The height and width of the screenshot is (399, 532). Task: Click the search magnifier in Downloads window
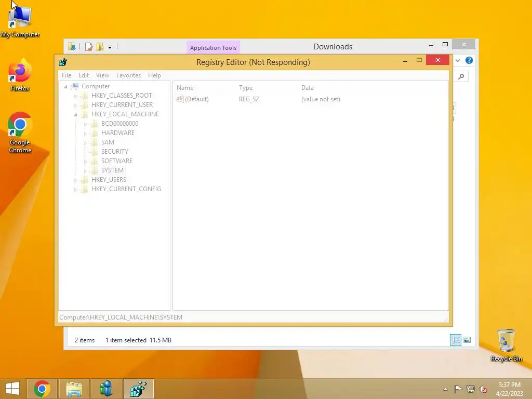tap(461, 76)
